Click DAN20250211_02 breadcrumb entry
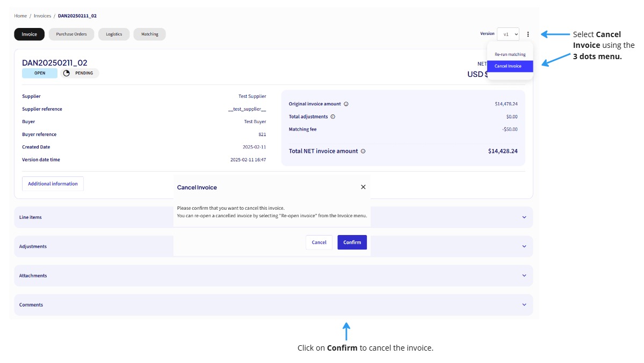 pos(77,16)
